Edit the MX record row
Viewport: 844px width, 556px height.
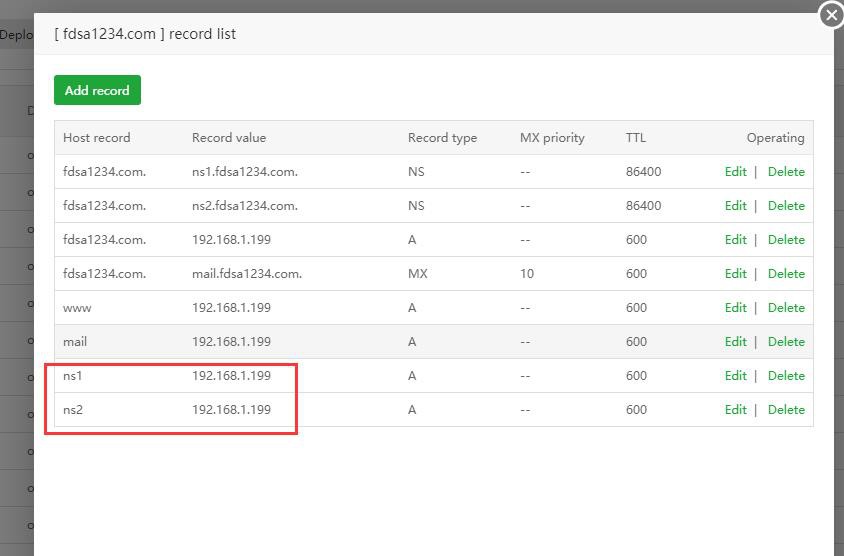click(736, 274)
